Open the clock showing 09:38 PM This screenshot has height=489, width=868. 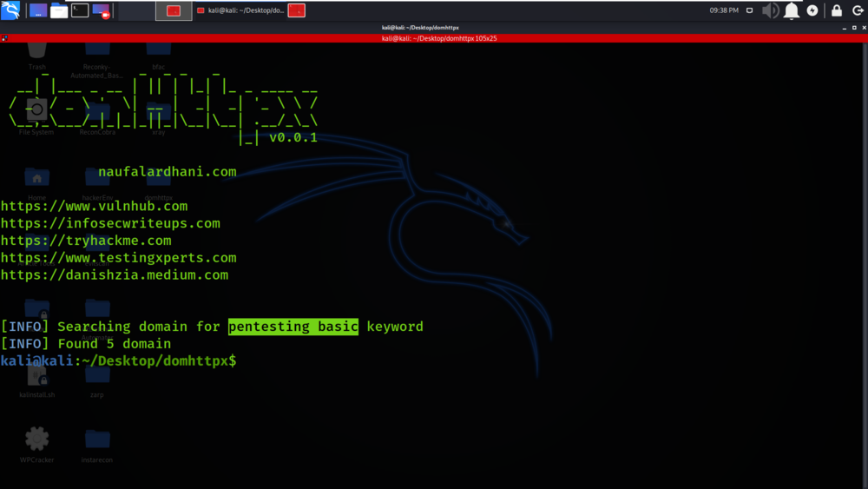point(724,10)
